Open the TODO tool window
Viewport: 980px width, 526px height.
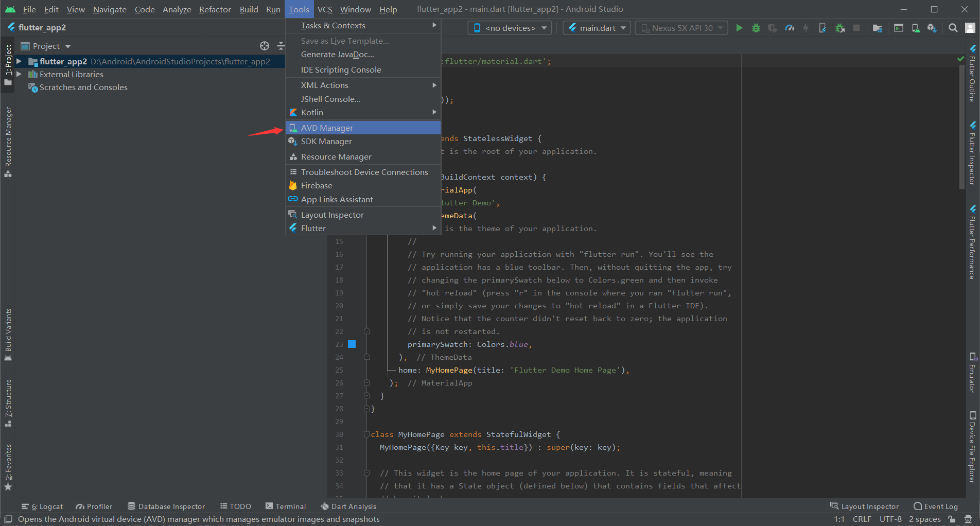point(235,506)
